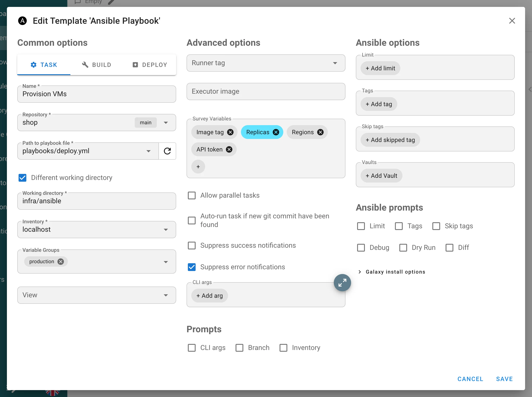The width and height of the screenshot is (532, 397).
Task: Click the Add Vault button
Action: [x=381, y=176]
